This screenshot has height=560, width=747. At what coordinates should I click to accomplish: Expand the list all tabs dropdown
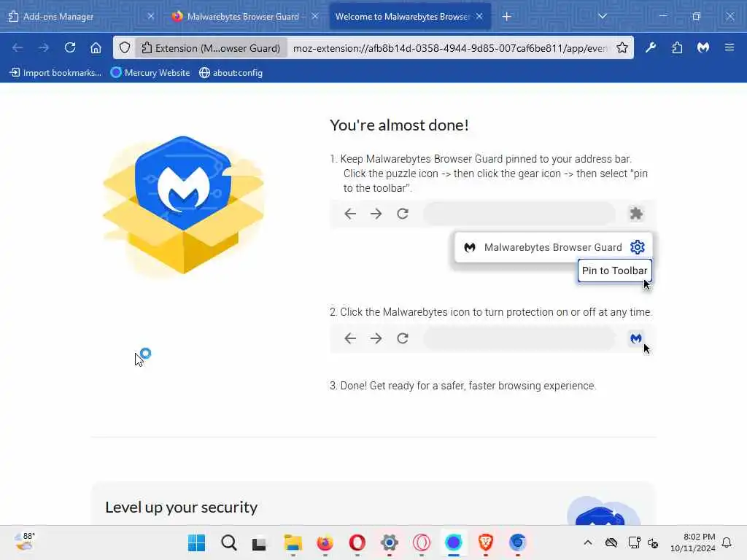pos(602,16)
